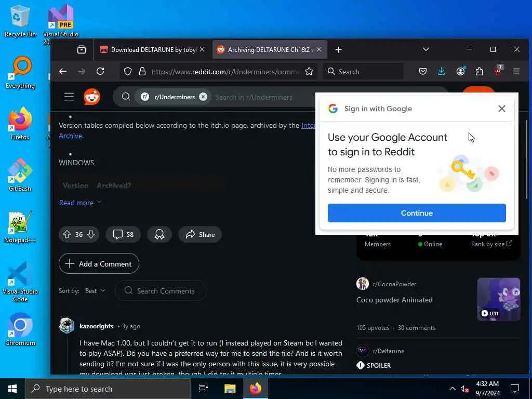Click the 30 comments text
The width and height of the screenshot is (532, 399).
click(416, 328)
